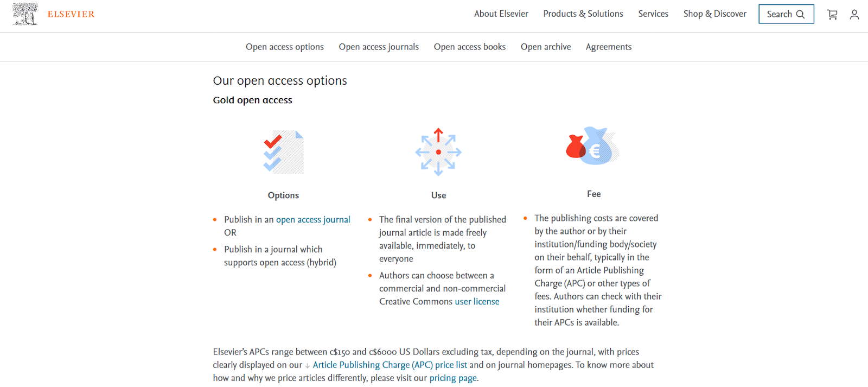Click the money bags Fee illustration
868x387 pixels.
(x=592, y=146)
